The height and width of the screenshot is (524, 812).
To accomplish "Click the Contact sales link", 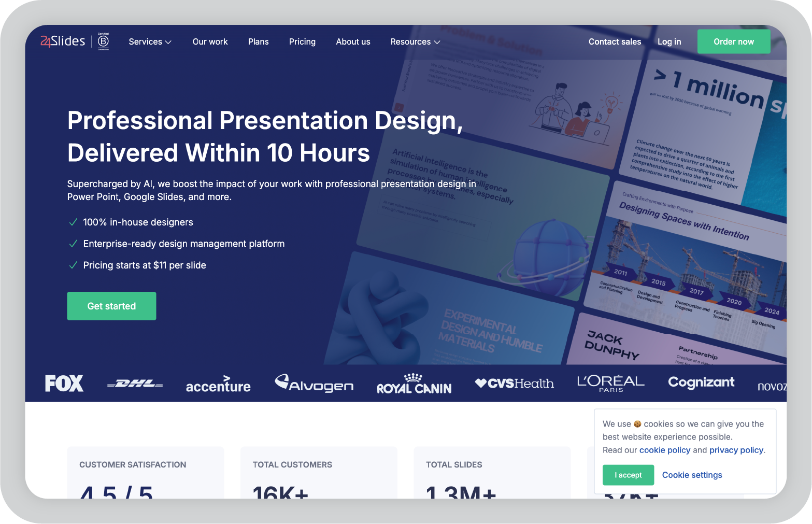I will [x=615, y=41].
